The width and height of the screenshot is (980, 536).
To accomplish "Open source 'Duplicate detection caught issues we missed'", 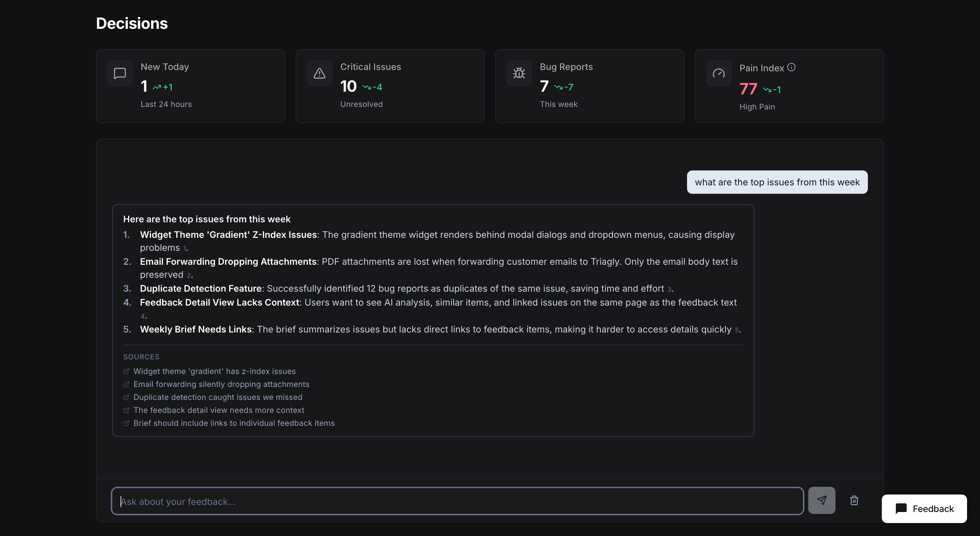I will coord(217,397).
